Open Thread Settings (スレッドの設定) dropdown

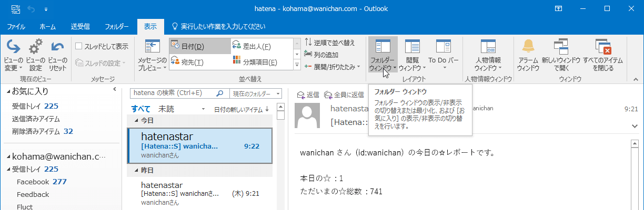[x=101, y=63]
